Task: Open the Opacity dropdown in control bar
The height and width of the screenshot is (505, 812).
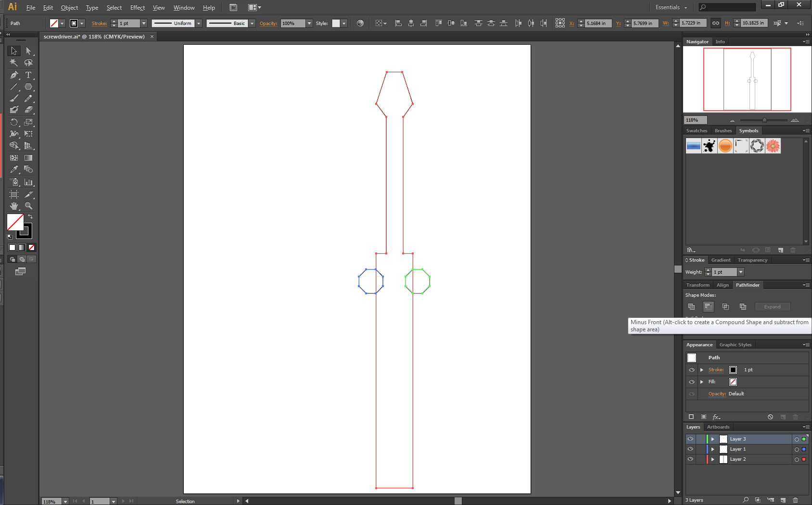Action: [308, 23]
